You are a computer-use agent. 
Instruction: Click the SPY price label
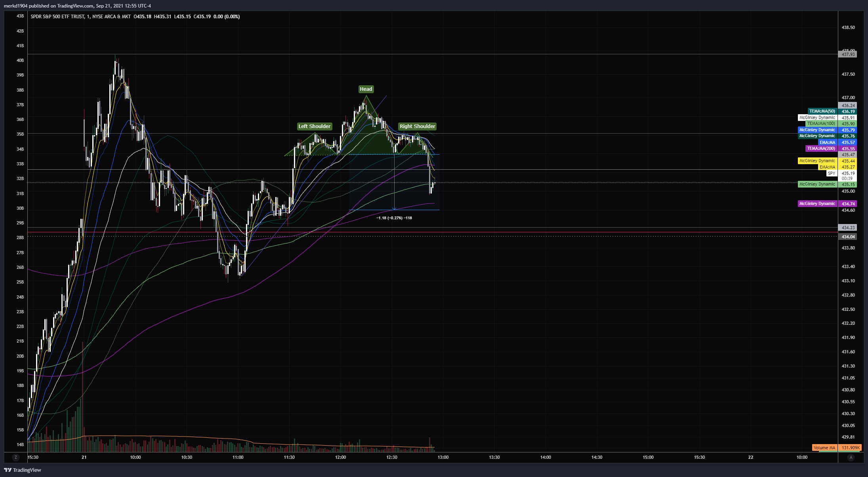(832, 173)
